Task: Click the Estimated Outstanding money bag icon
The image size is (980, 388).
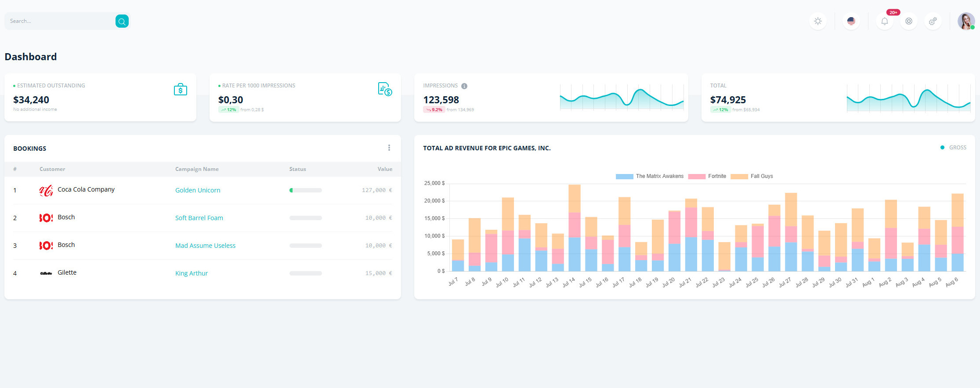Action: 180,90
